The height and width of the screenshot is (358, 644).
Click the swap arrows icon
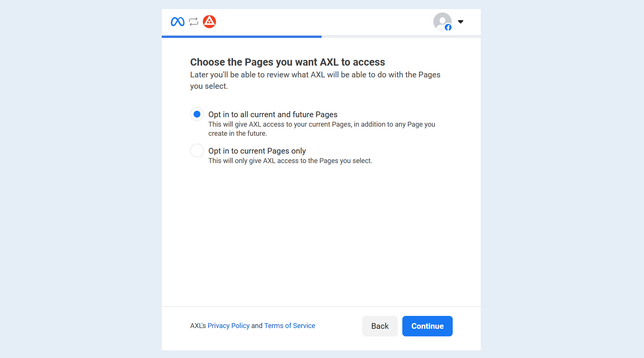(194, 22)
